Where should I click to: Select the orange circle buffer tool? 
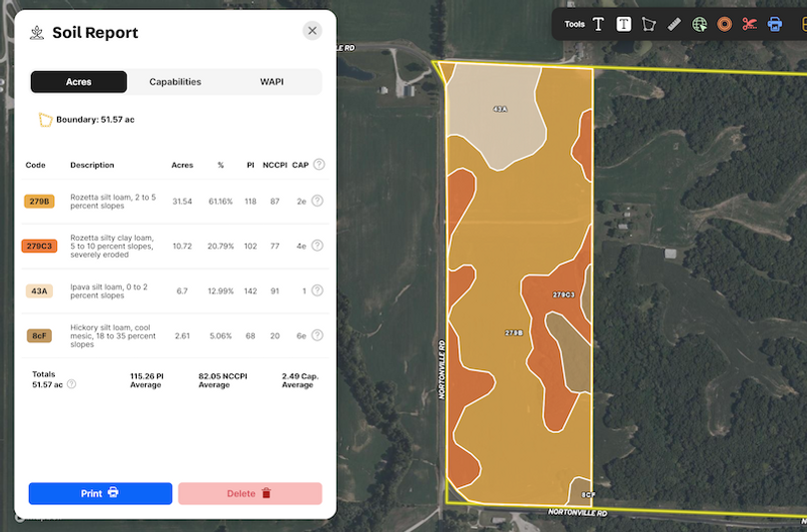(724, 24)
